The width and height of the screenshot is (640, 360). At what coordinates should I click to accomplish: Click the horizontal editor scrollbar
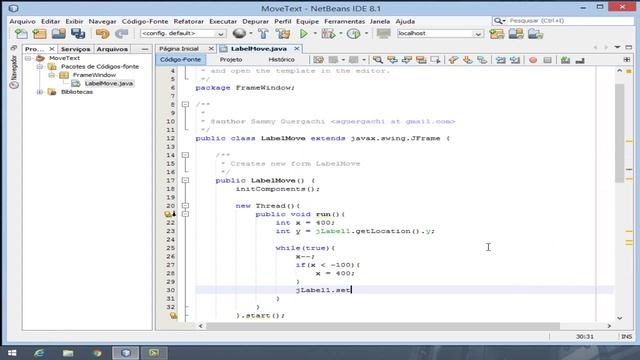(x=383, y=326)
